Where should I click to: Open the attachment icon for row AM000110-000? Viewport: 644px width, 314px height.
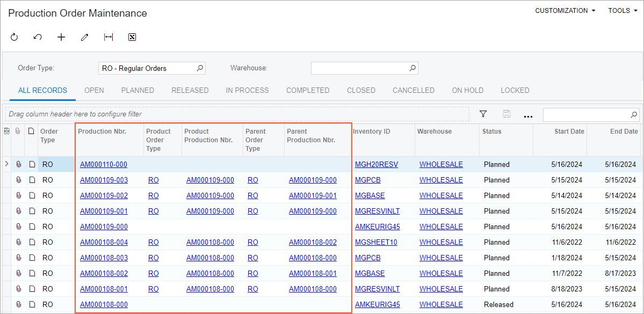pos(19,164)
